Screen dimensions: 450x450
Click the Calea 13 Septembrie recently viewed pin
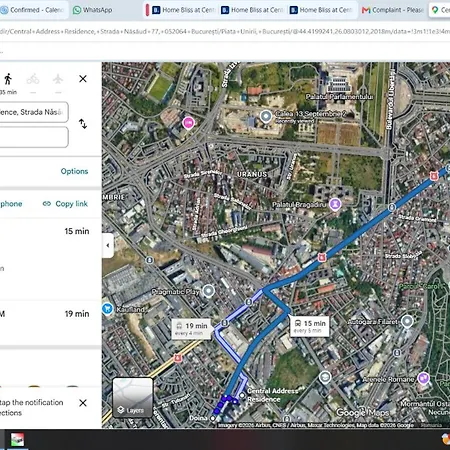(x=266, y=117)
